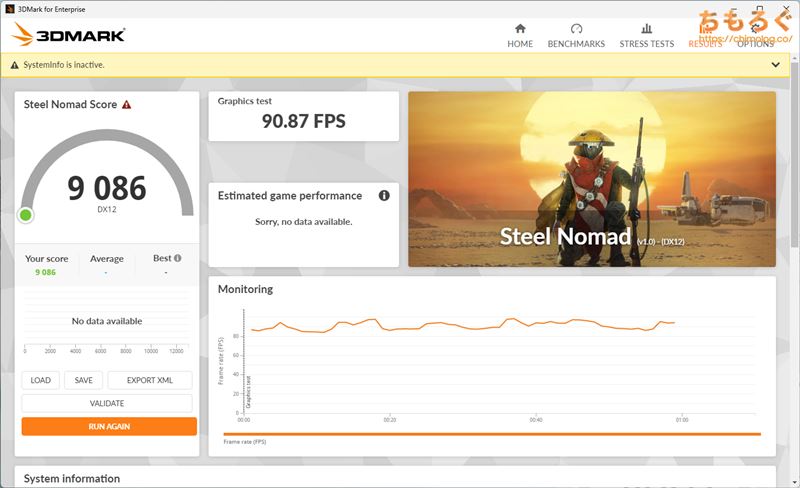800x488 pixels.
Task: Click the 90.87 FPS value
Action: 304,121
